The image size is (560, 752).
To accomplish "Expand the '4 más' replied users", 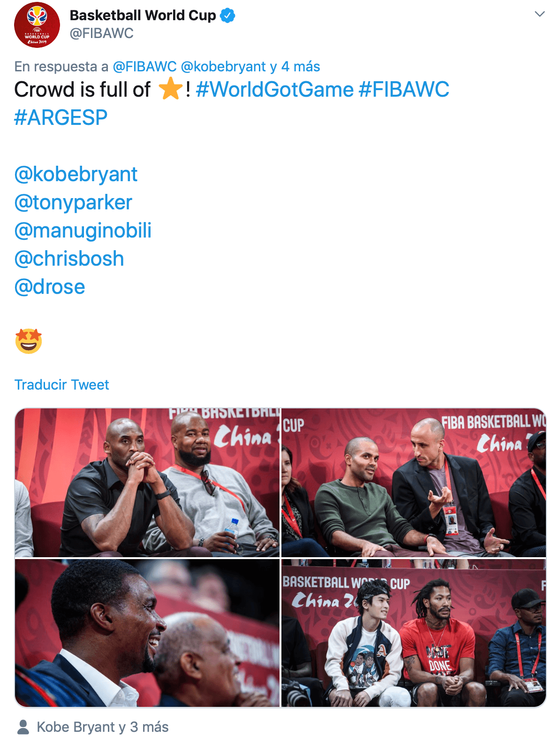I will pyautogui.click(x=301, y=67).
